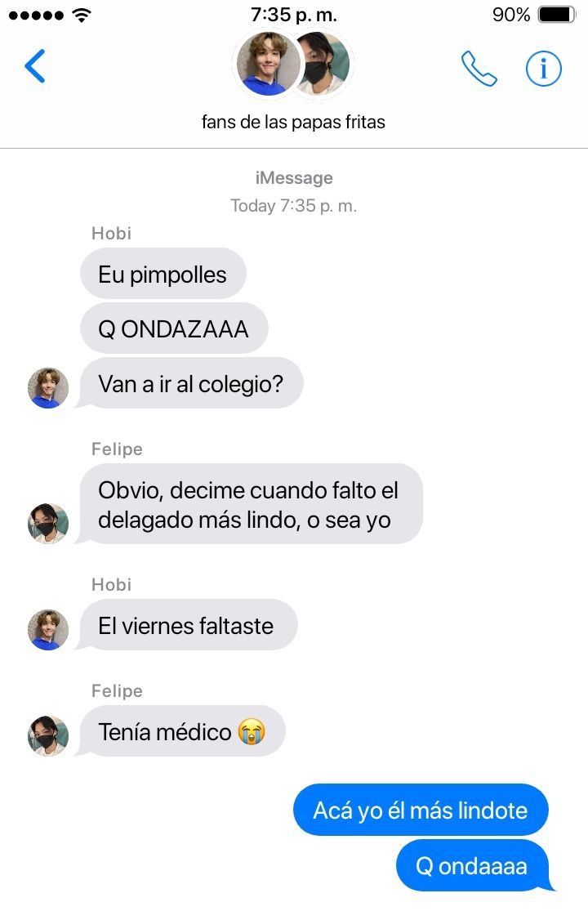Tap the status bar clock 7:35 p. m.
This screenshot has width=588, height=911.
(294, 15)
